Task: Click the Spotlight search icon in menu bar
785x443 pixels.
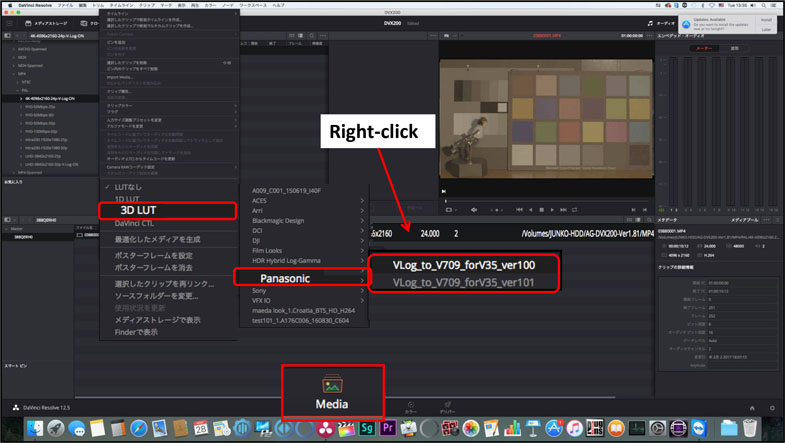Action: coord(763,5)
